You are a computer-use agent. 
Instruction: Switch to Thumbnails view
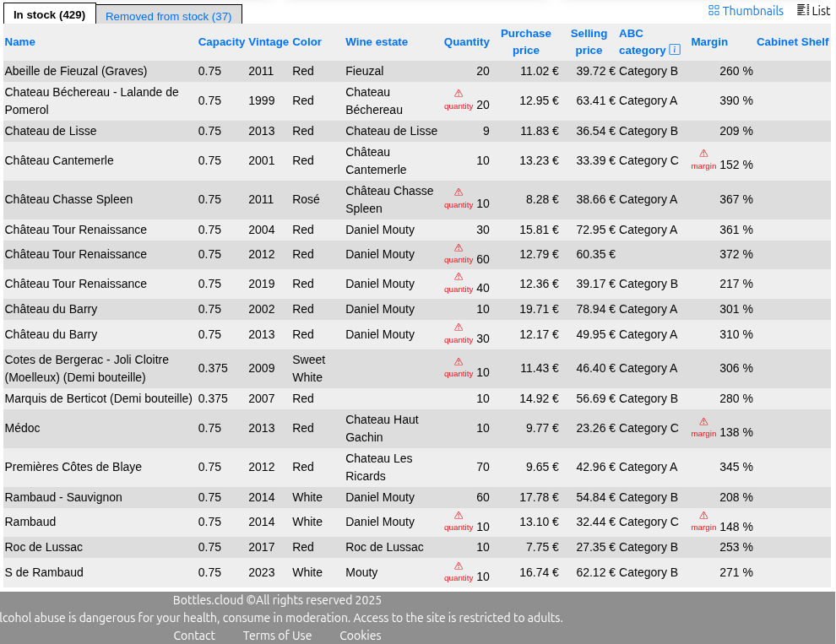click(x=746, y=11)
